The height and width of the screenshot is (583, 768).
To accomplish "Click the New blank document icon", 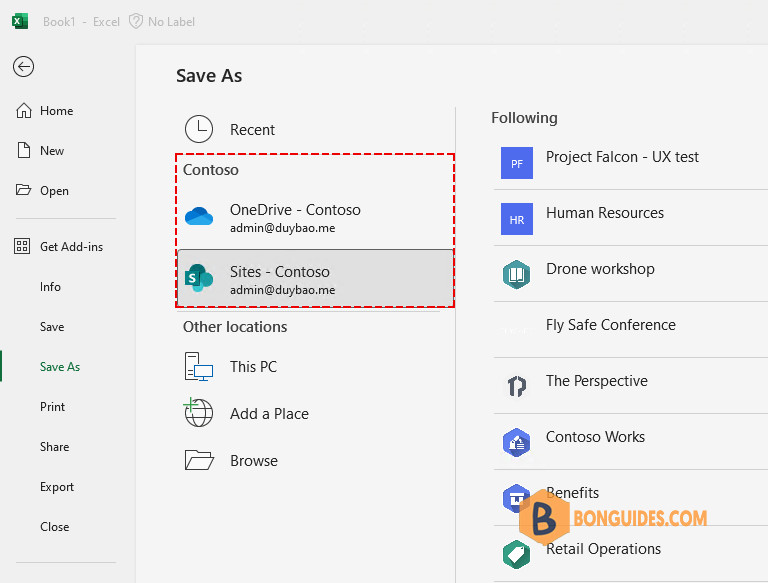I will pyautogui.click(x=24, y=150).
